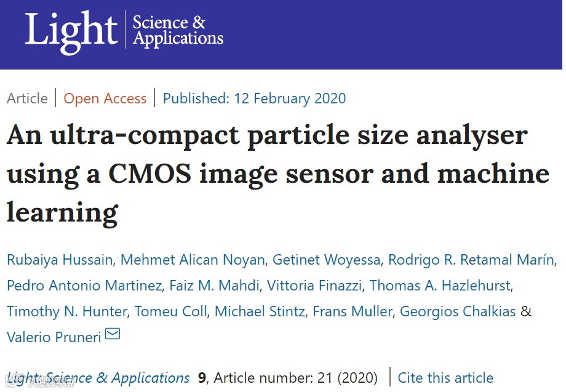
Task: Click the envelope icon beside Valerio Pruneri
Action: pos(113,335)
